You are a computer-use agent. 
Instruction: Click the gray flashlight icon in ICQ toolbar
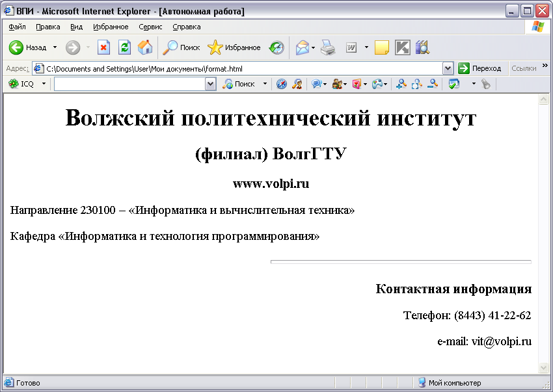click(486, 84)
